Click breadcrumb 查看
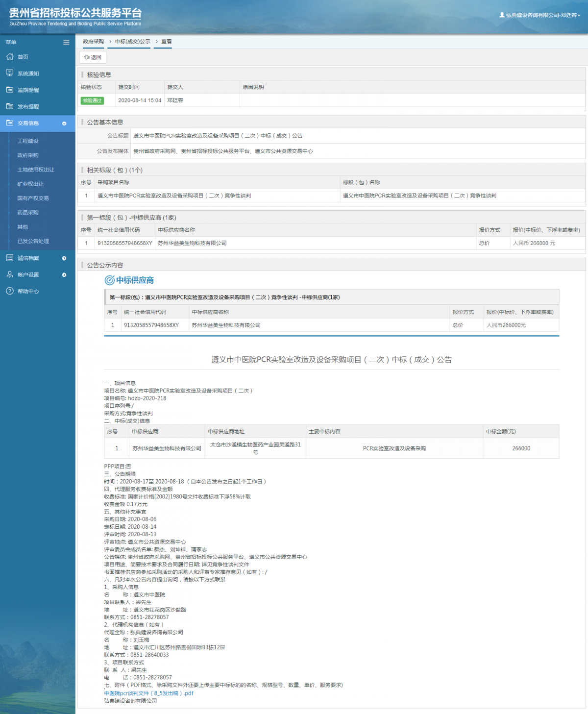 (167, 42)
